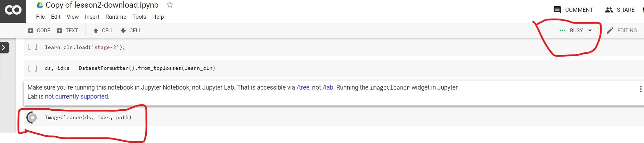
Task: Open the Runtime menu
Action: (116, 17)
